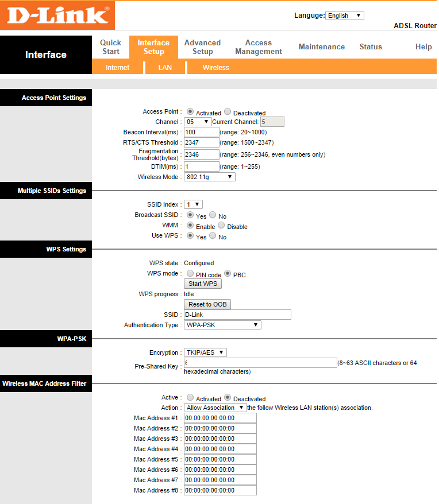Screen dimensions: 439x504
Task: Open the Internet sub-tab
Action: [x=117, y=68]
